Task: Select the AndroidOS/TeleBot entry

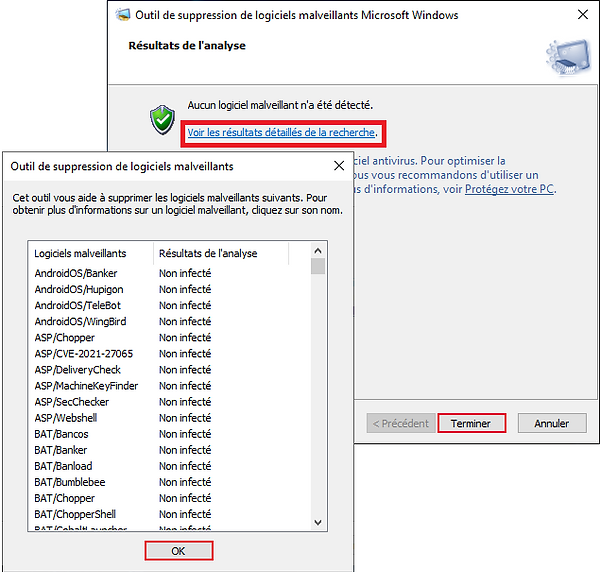Action: click(77, 305)
